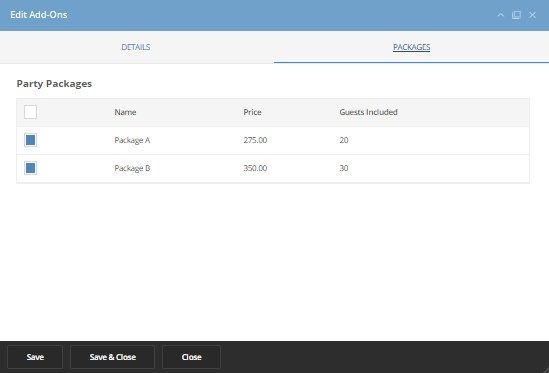
Task: Sort by the Name column header
Action: click(125, 112)
